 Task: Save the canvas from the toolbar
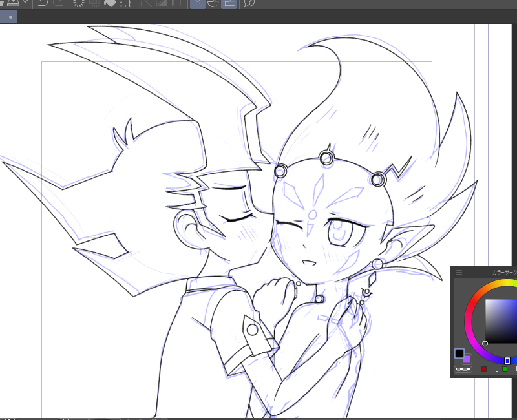13,3
